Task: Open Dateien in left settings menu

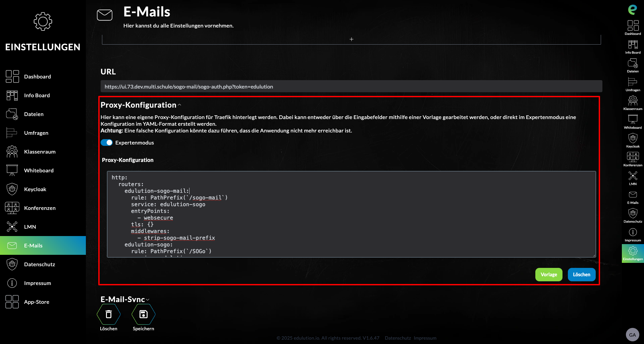Action: (34, 114)
